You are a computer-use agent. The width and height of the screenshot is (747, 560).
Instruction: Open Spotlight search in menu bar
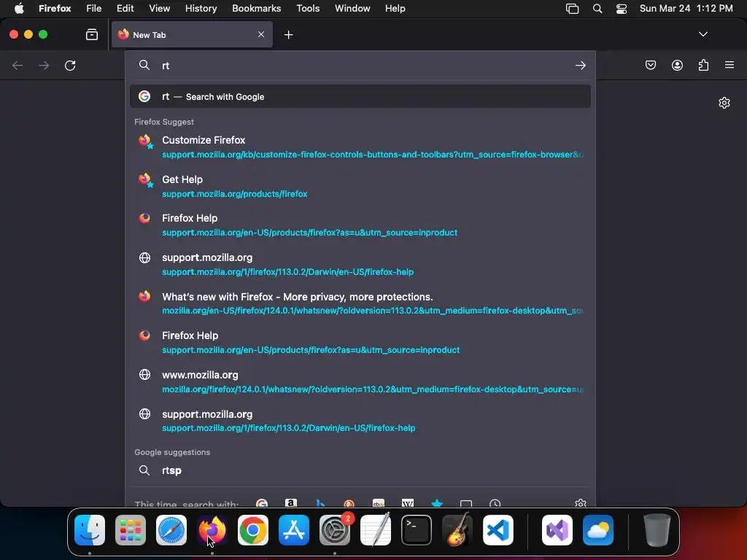click(x=597, y=8)
